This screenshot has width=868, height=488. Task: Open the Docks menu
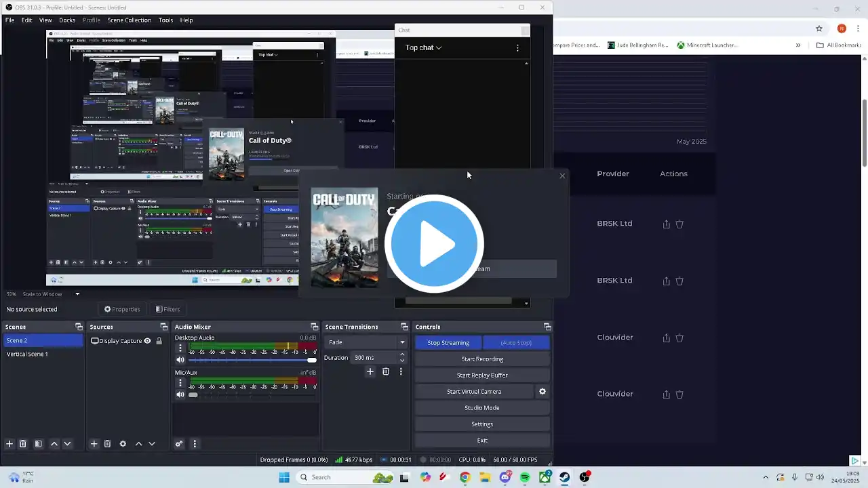tap(67, 20)
